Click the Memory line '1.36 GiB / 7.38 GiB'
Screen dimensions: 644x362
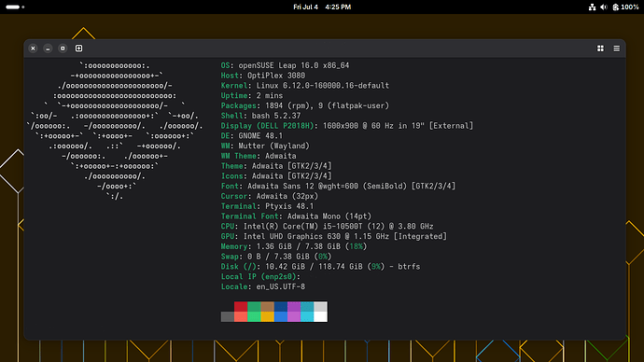(x=298, y=246)
